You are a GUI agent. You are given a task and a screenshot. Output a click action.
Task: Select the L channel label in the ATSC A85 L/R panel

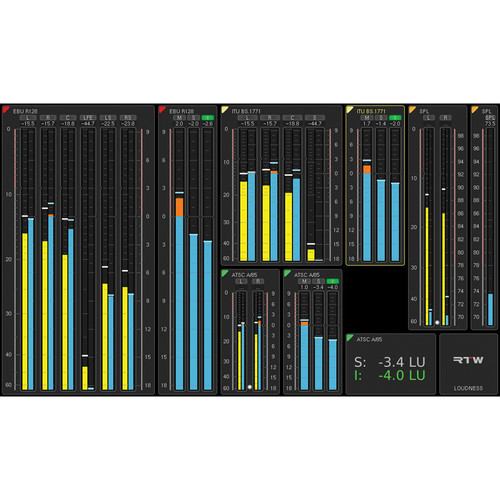click(x=241, y=281)
